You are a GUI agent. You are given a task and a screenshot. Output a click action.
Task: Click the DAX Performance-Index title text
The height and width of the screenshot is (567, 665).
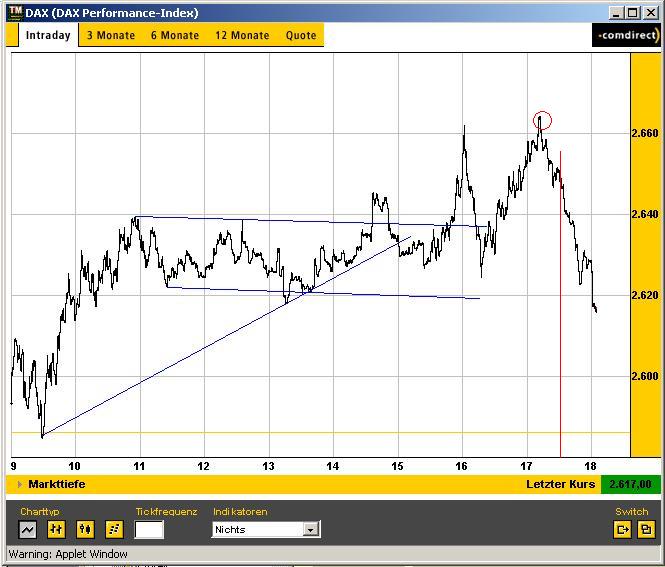pos(112,13)
